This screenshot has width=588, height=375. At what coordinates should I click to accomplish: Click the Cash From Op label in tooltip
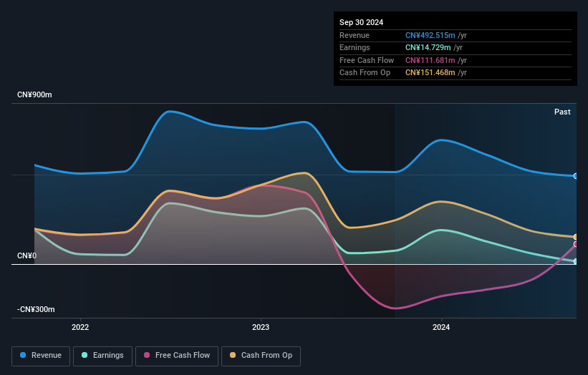click(x=365, y=73)
